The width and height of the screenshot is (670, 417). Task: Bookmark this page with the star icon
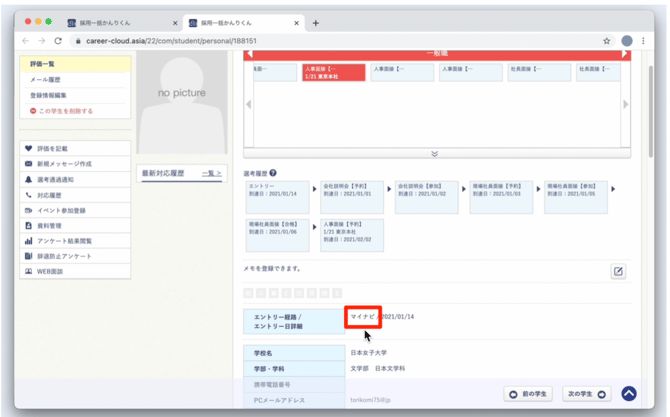[606, 41]
